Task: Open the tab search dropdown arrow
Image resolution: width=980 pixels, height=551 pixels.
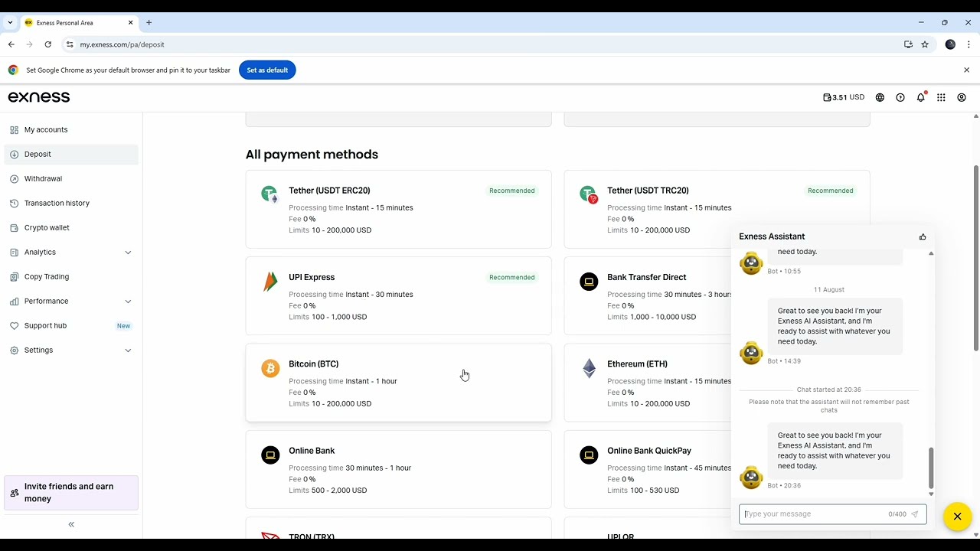Action: click(9, 23)
